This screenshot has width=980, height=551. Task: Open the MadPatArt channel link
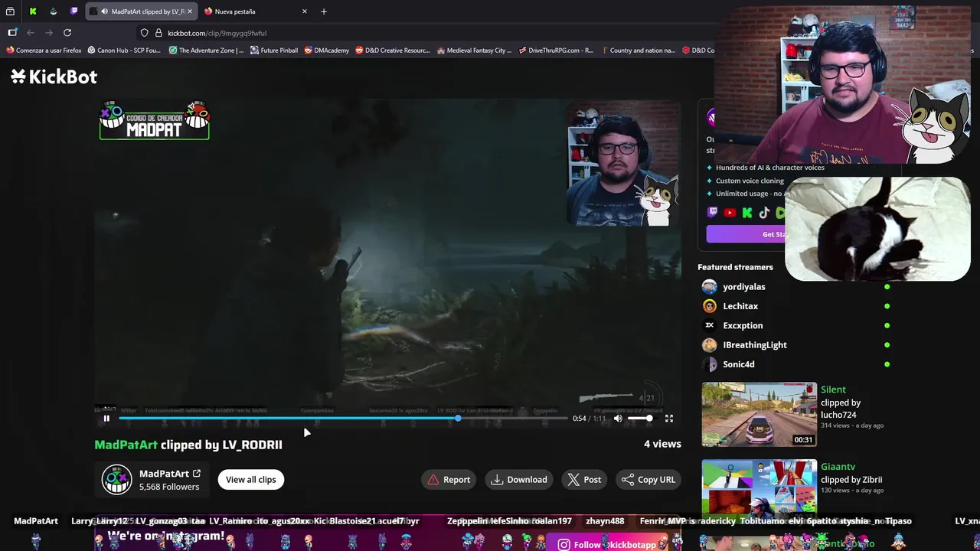[x=164, y=474]
